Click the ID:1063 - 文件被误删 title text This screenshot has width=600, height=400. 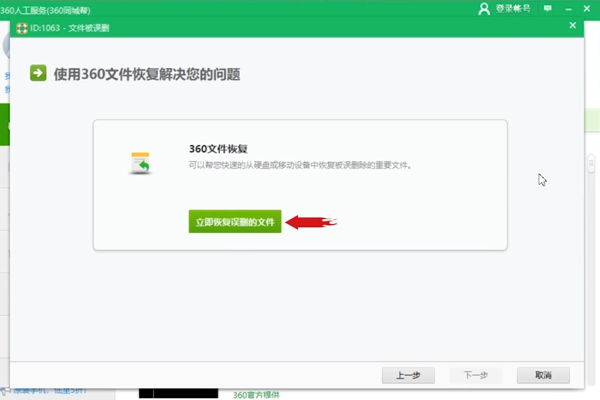[x=70, y=28]
